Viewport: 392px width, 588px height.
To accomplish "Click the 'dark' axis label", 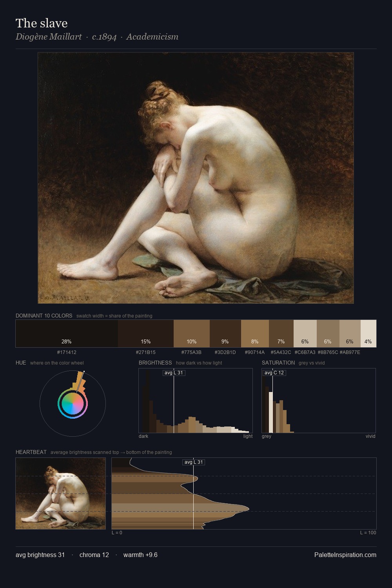I will point(143,436).
